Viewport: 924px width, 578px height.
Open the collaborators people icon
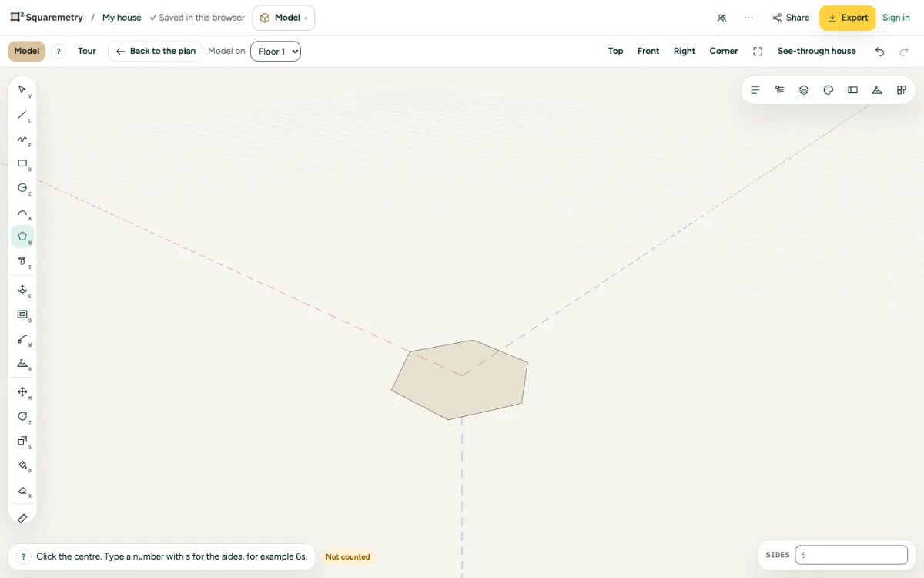click(721, 18)
